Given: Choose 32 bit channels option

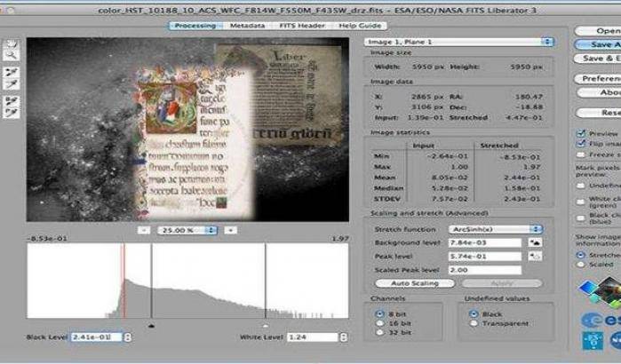Looking at the screenshot, I should point(380,332).
